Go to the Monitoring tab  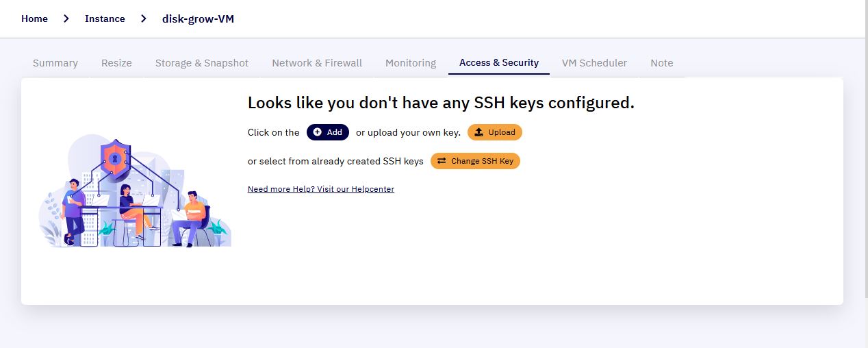411,63
